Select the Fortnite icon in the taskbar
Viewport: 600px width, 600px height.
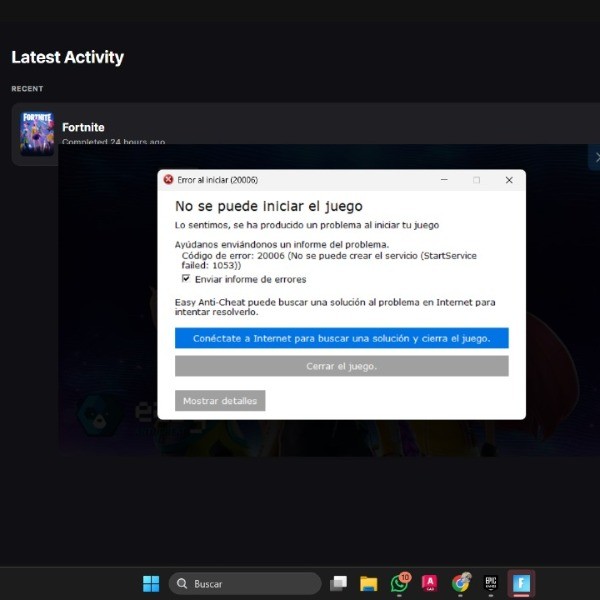point(521,583)
